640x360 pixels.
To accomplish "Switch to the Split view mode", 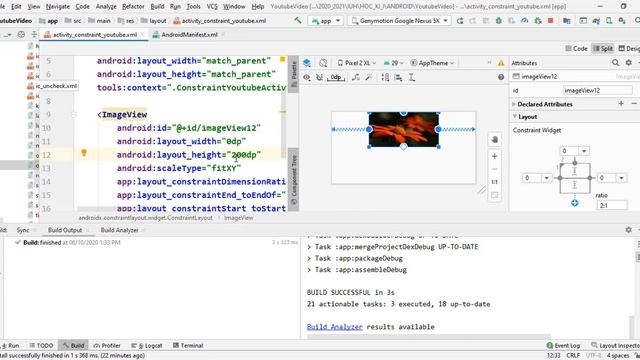I will coord(602,49).
